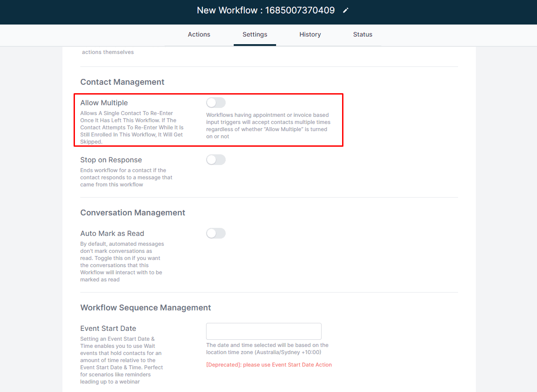This screenshot has height=392, width=537.
Task: Turn on Stop on Response
Action: [x=216, y=160]
